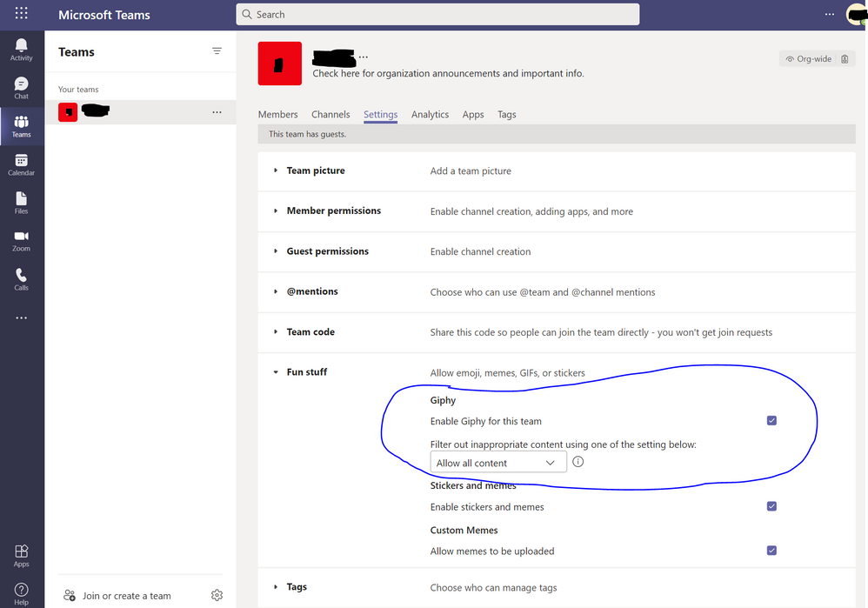
Task: Open the Members tab
Action: 277,114
